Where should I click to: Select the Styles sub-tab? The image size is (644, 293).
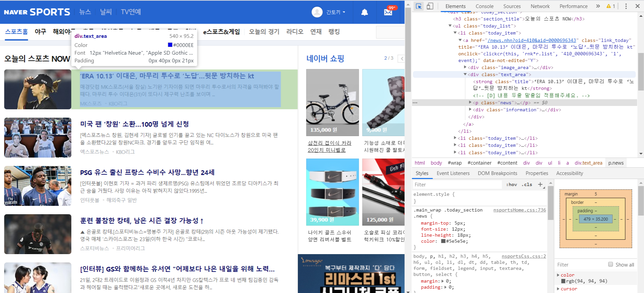(422, 173)
